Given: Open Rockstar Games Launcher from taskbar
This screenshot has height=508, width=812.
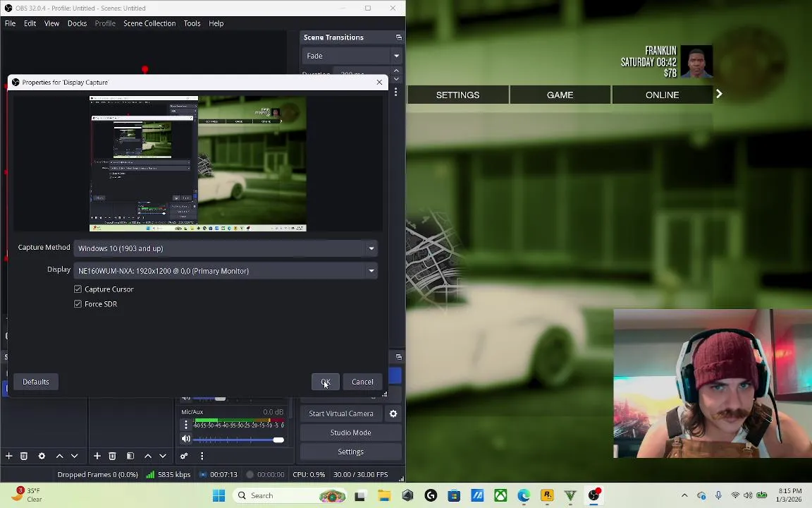Looking at the screenshot, I should [547, 495].
